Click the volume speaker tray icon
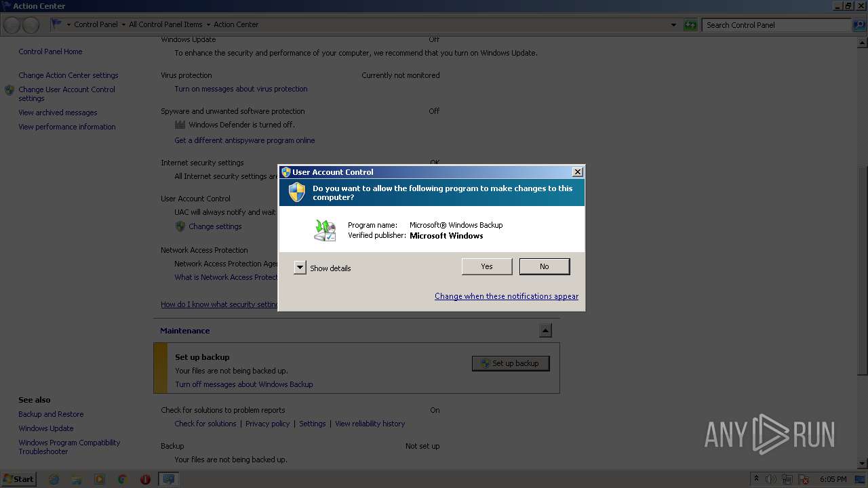This screenshot has width=868, height=488. (x=771, y=479)
